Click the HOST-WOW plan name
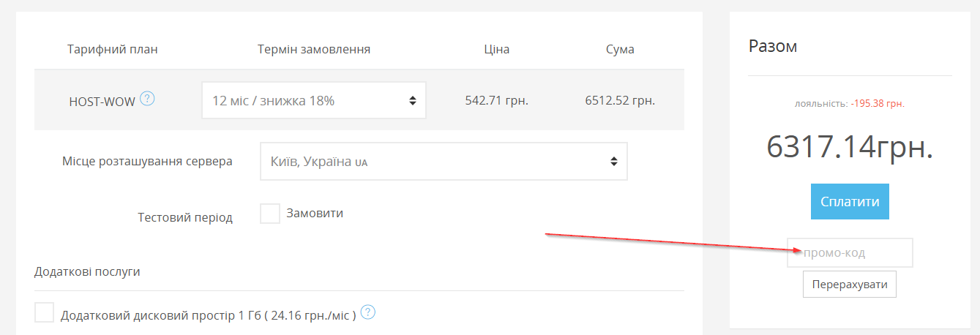This screenshot has width=980, height=335. click(102, 102)
